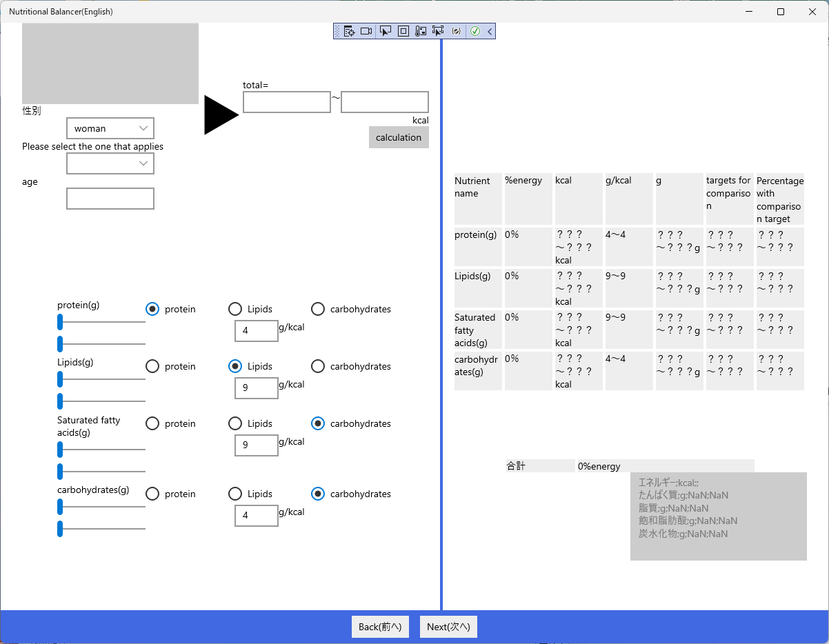829x644 pixels.
Task: Click the 'carbohydrates(g)' table row label
Action: point(478,371)
